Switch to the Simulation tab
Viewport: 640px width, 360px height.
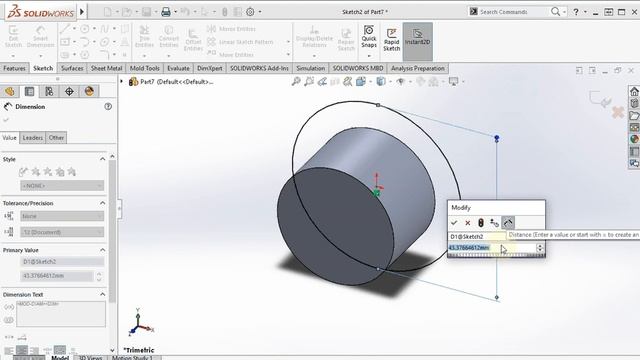point(311,68)
